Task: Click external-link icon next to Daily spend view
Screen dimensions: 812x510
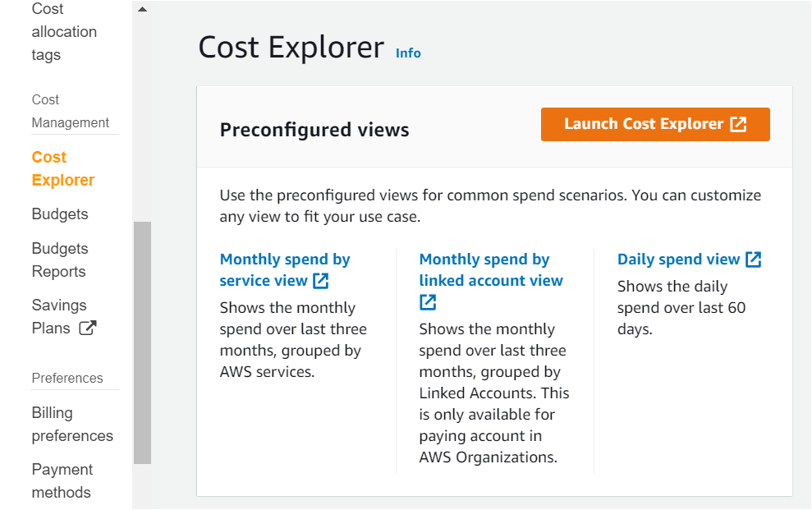Action: point(754,260)
